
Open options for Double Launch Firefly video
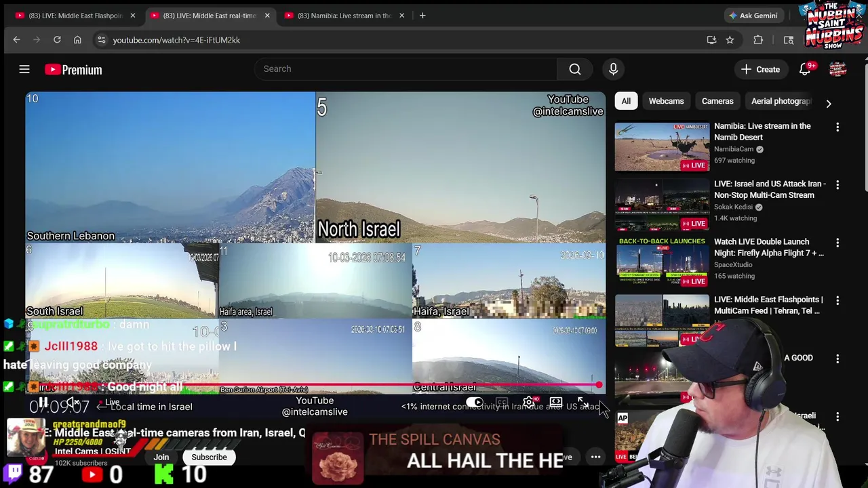[x=837, y=243]
